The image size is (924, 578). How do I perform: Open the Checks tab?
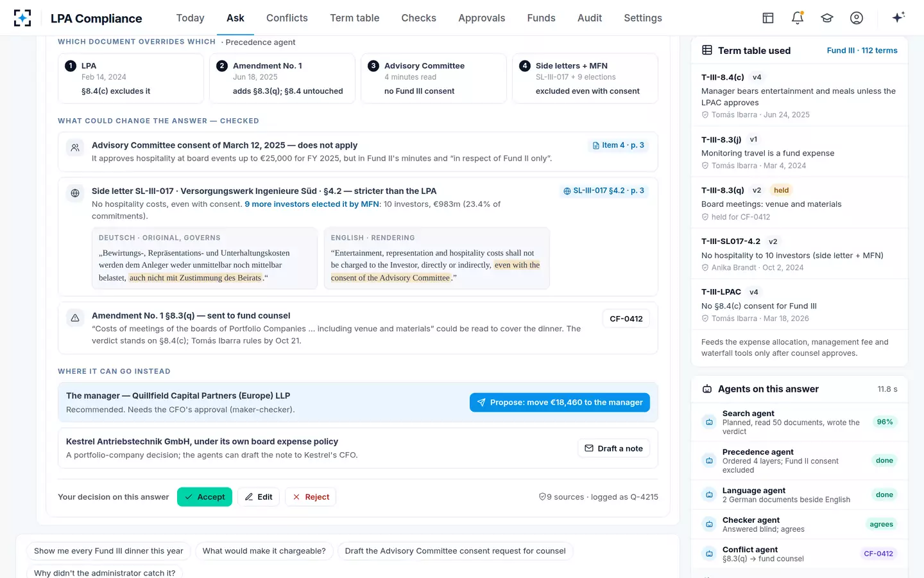tap(419, 18)
